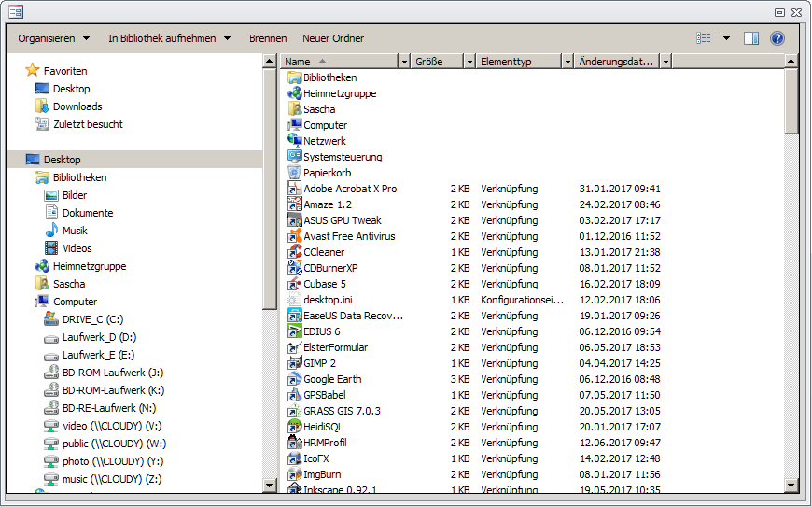Image resolution: width=812 pixels, height=507 pixels.
Task: Select the Avast Free Antivirus icon
Action: click(x=295, y=236)
